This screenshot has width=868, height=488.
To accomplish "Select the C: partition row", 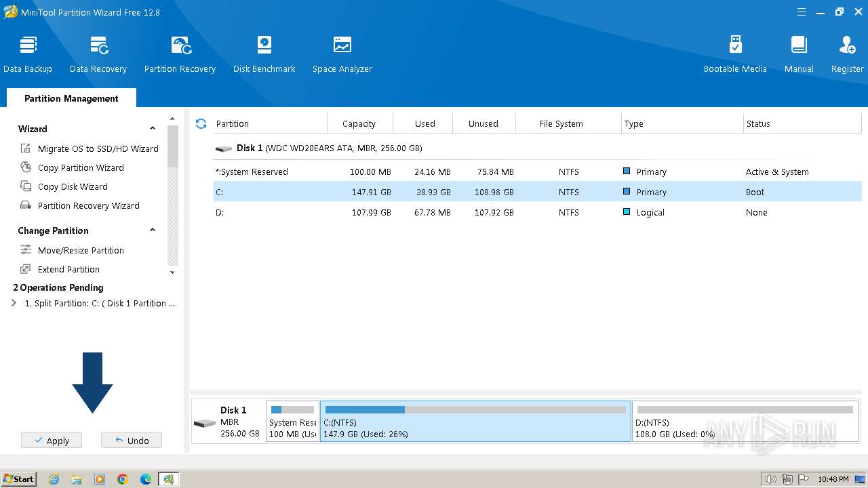I will (537, 192).
